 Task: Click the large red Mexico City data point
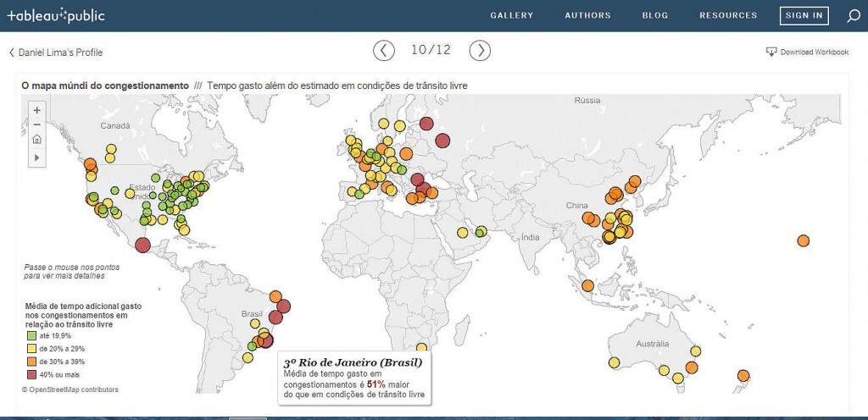tap(142, 245)
